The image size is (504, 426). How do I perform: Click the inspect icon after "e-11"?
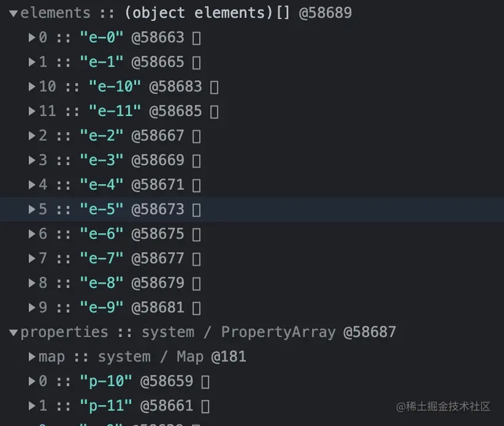click(x=213, y=111)
